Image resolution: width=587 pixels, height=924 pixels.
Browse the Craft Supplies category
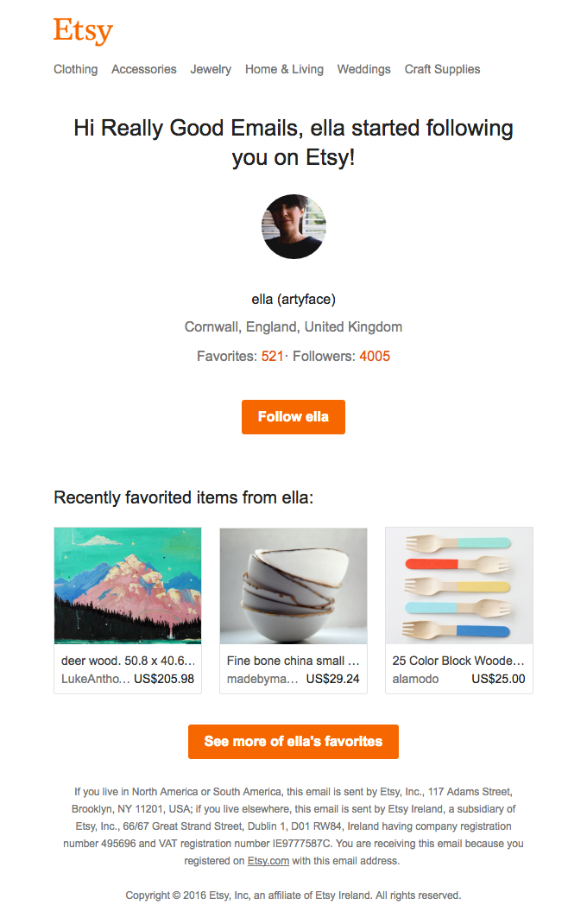pos(442,69)
